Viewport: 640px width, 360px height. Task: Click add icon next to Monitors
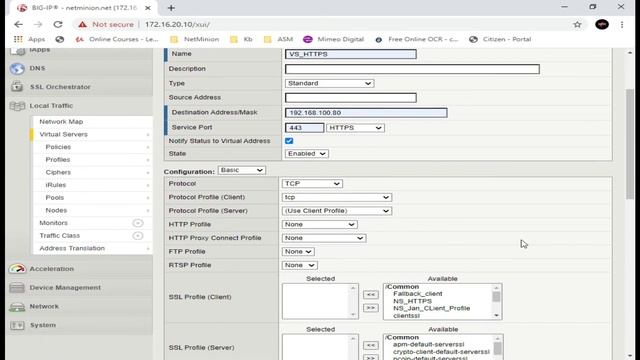[x=138, y=223]
